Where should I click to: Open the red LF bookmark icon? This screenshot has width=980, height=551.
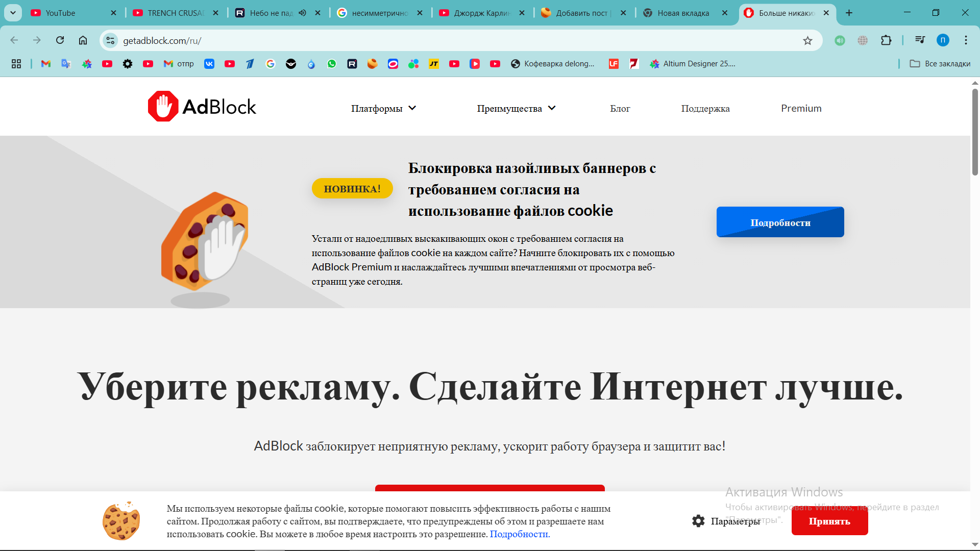coord(614,64)
